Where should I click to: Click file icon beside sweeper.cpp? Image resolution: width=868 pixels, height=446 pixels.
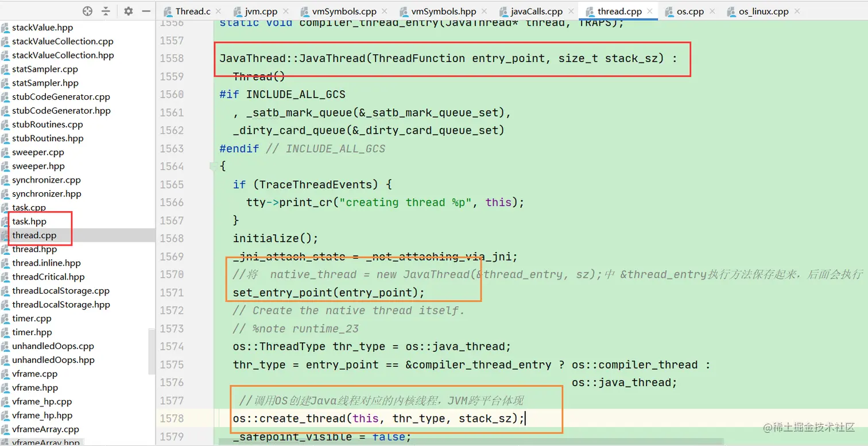click(5, 152)
